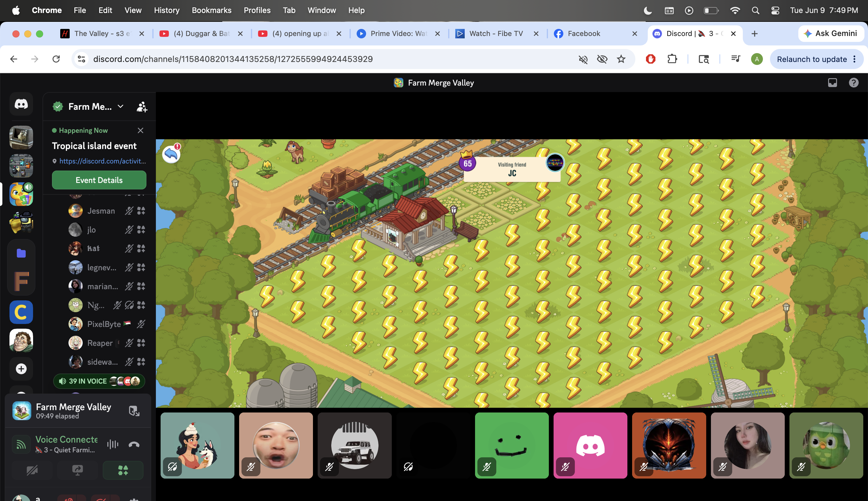Open a new Chrome tab
This screenshot has width=868, height=501.
(x=754, y=33)
